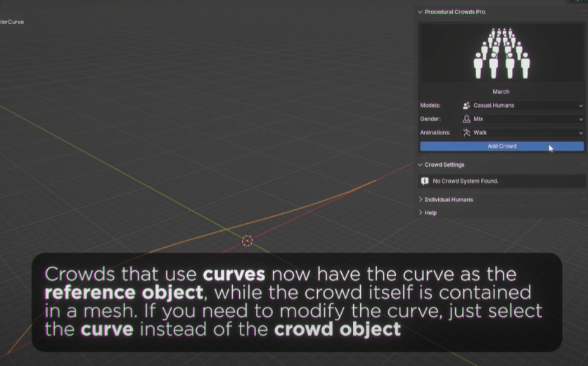Click the person icon in Gender field
The height and width of the screenshot is (366, 588).
[x=467, y=119]
